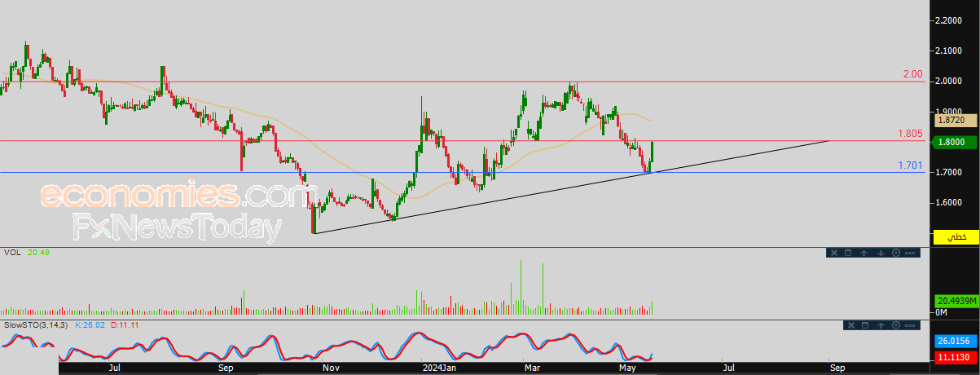Move the VOL panel down
Viewport: 980px width, 375px height.
point(881,253)
